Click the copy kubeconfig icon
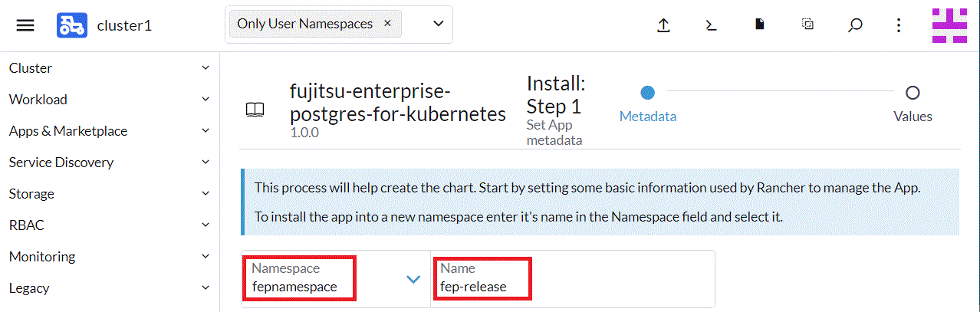The image size is (980, 312). point(807,24)
